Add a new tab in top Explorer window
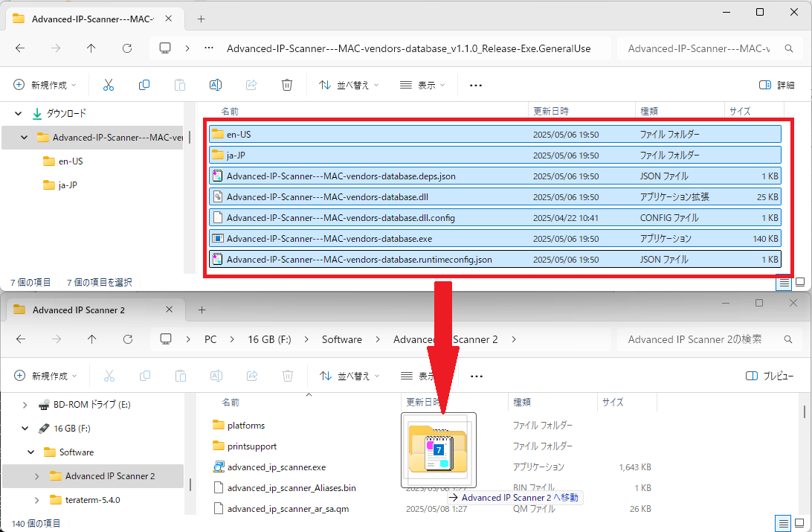812x532 pixels. pos(202,19)
